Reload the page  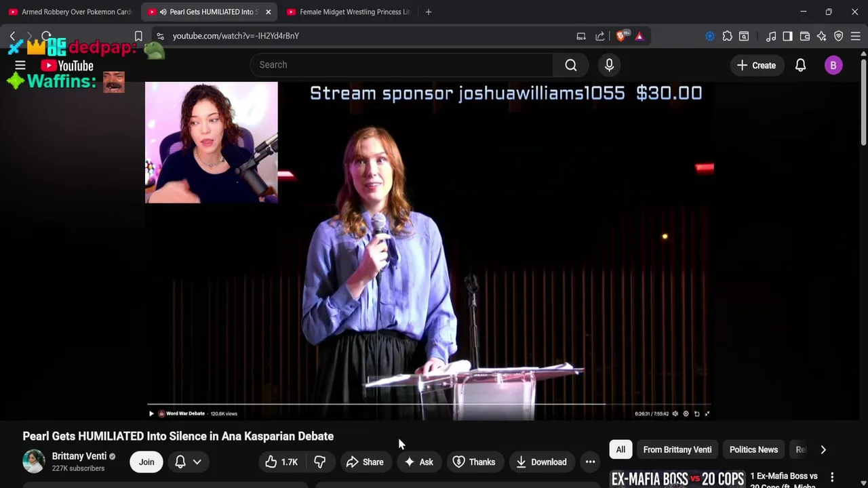point(46,36)
